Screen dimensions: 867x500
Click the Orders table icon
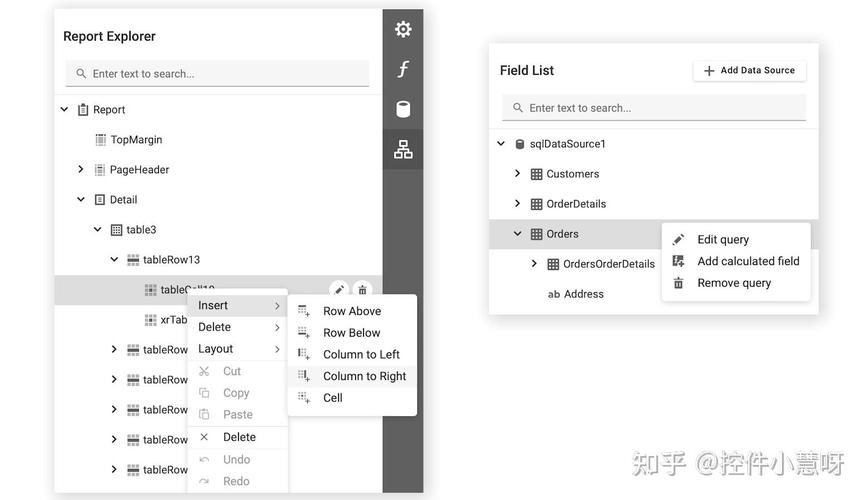[x=536, y=234]
